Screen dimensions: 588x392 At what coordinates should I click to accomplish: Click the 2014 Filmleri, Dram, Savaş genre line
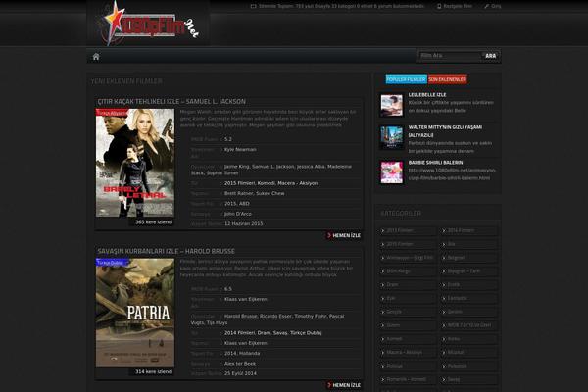[272, 333]
